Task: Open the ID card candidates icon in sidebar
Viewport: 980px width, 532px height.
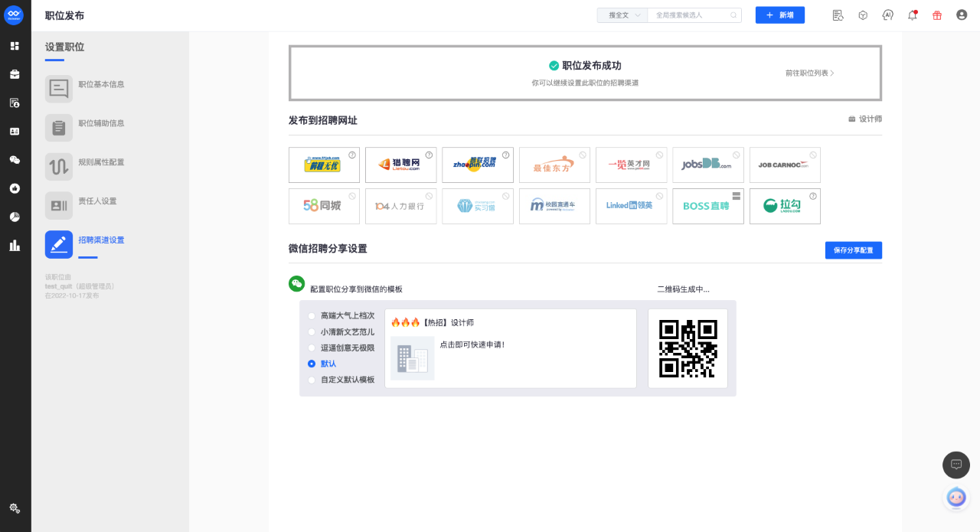Action: tap(15, 131)
